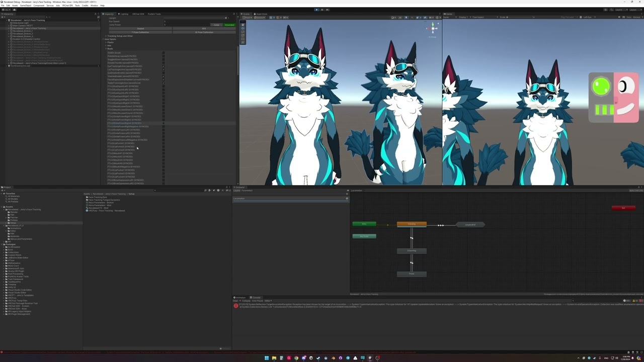Open the File menu

click(3, 6)
